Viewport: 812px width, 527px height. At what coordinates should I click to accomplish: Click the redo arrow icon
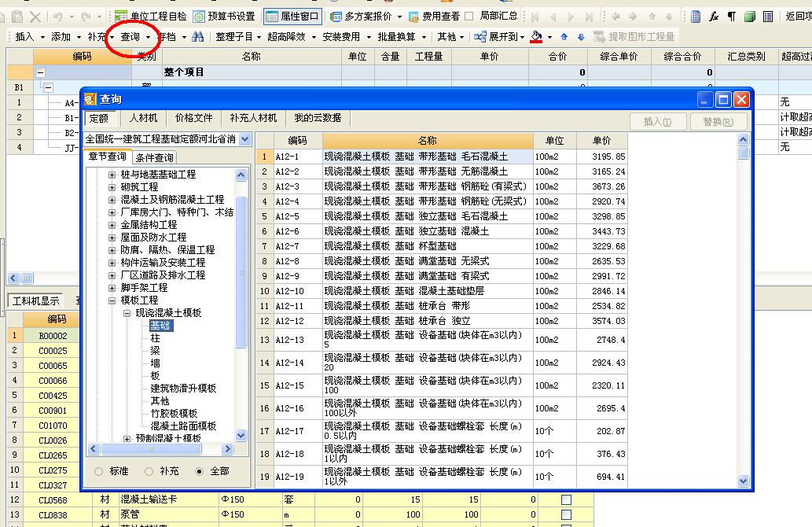[x=86, y=17]
